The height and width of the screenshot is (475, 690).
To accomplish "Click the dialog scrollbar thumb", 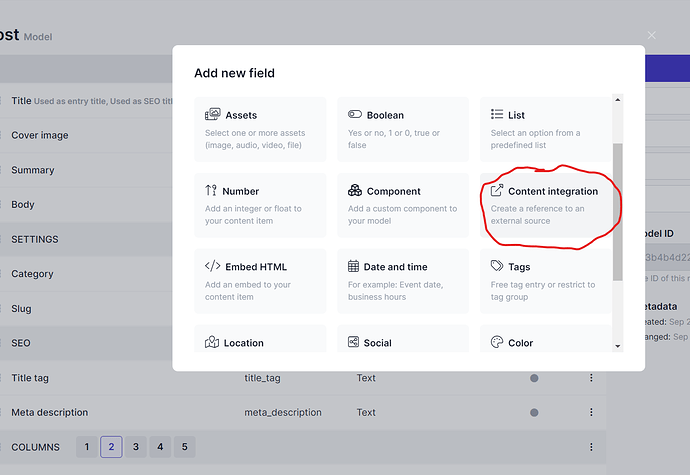I will (x=618, y=212).
